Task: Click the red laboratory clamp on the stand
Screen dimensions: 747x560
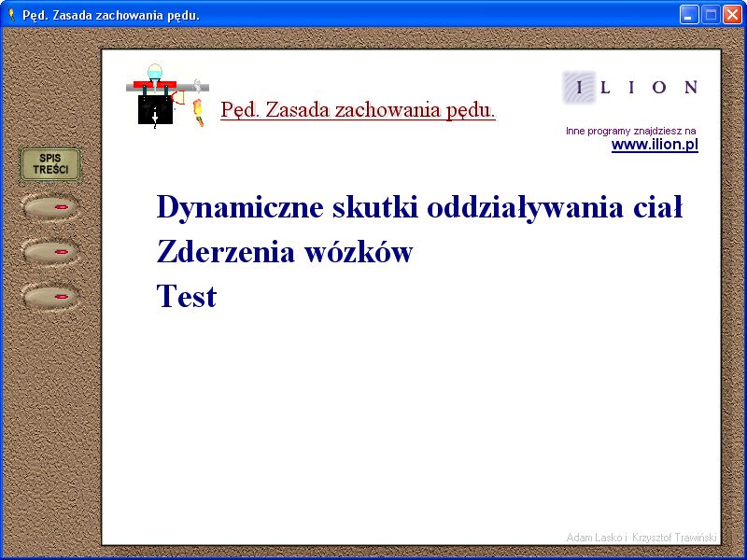Action: pyautogui.click(x=155, y=84)
